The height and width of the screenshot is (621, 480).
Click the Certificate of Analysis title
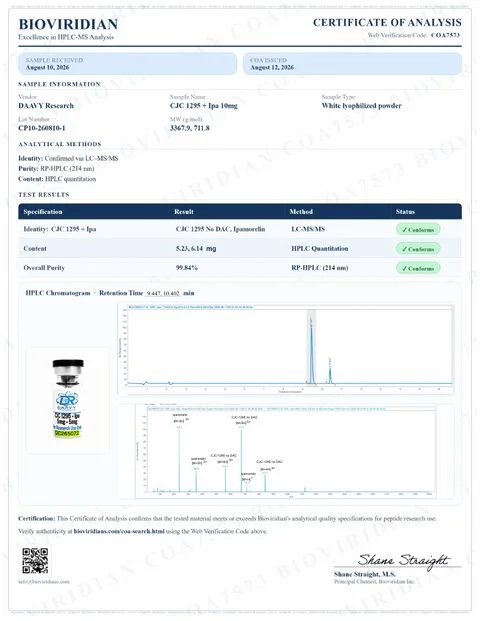387,23
